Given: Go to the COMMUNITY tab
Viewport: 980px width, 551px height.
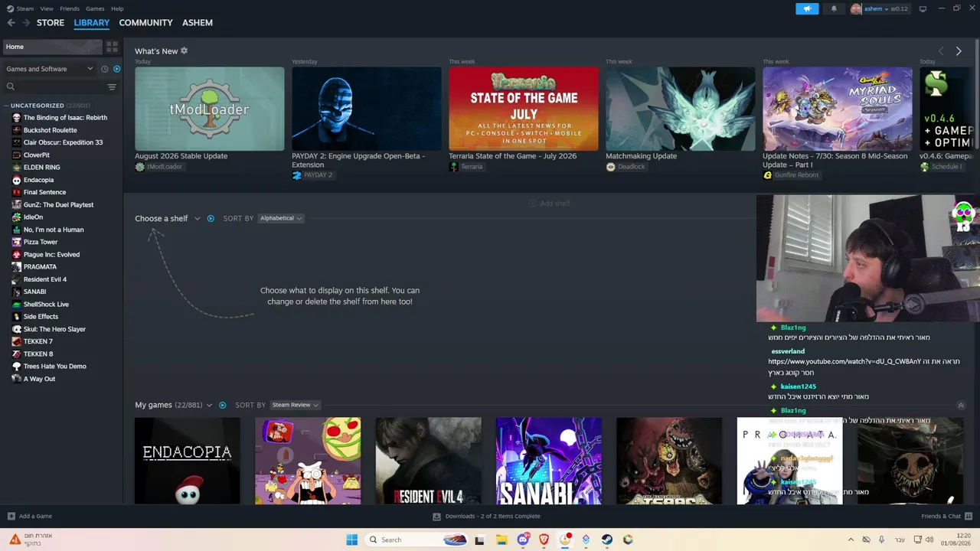Looking at the screenshot, I should point(145,23).
